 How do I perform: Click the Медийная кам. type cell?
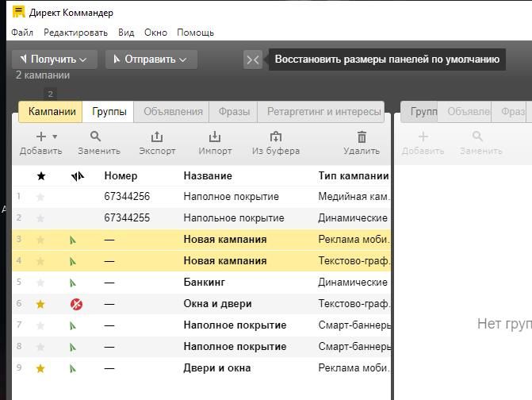pos(354,197)
